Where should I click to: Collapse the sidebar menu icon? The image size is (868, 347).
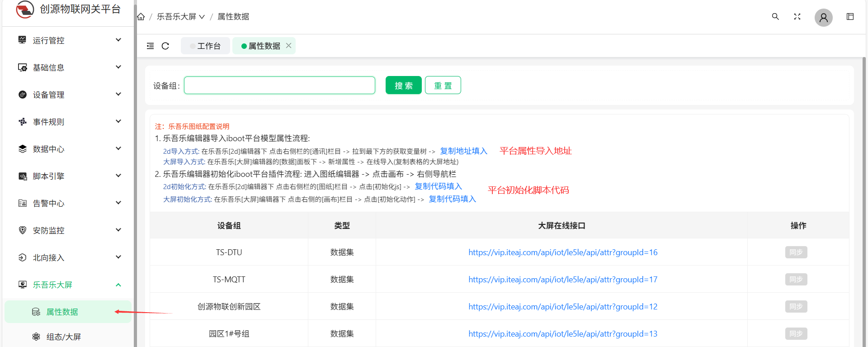151,46
